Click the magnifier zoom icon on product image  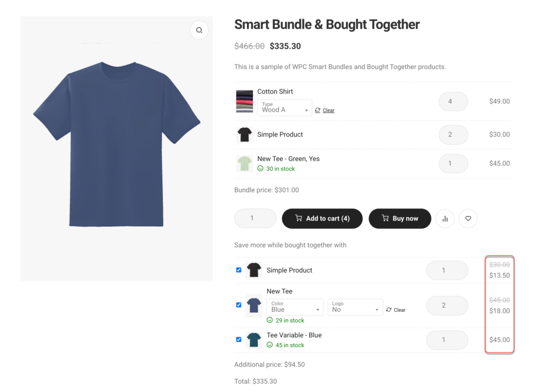click(x=199, y=30)
